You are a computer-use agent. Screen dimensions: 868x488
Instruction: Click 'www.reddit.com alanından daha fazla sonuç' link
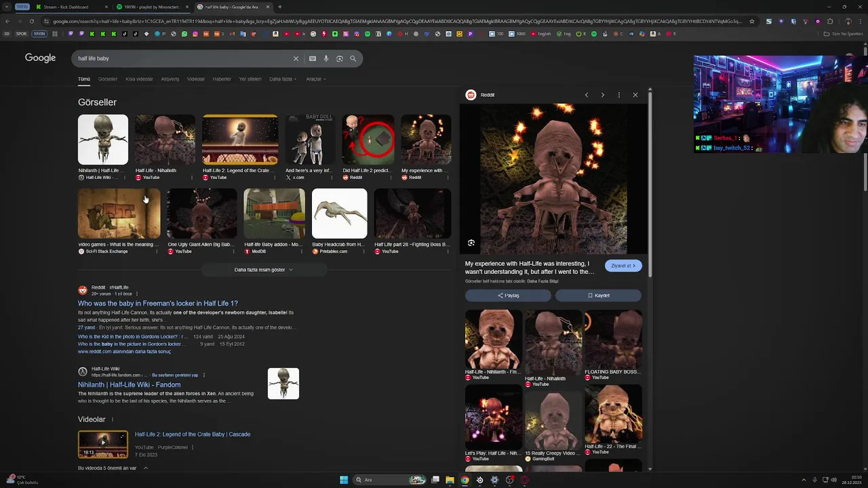[x=124, y=352]
